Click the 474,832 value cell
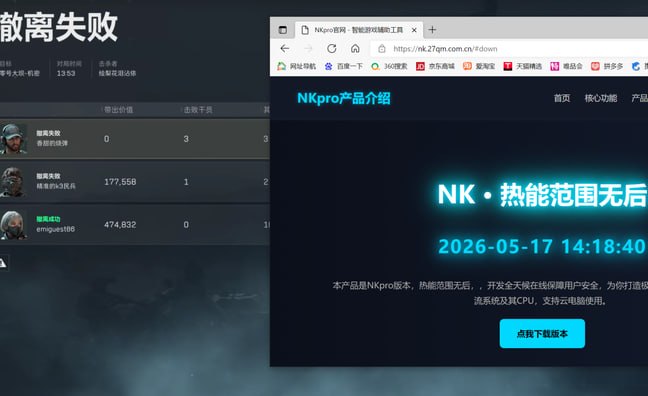 (120, 224)
